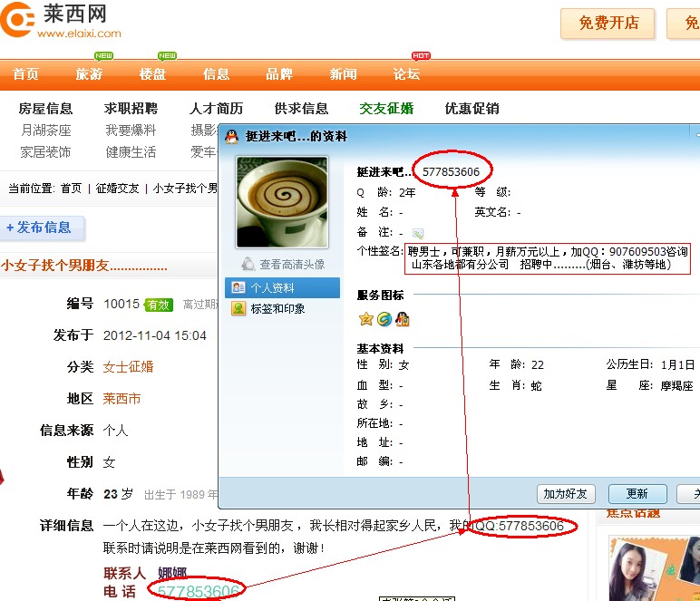Click the 莱西网 orange logo icon
The width and height of the screenshot is (700, 601).
[x=17, y=20]
